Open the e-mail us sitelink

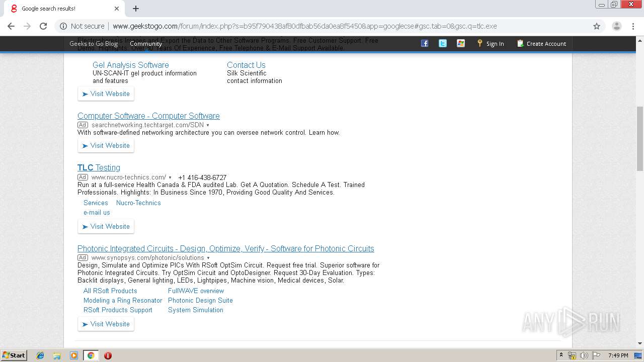tap(97, 212)
